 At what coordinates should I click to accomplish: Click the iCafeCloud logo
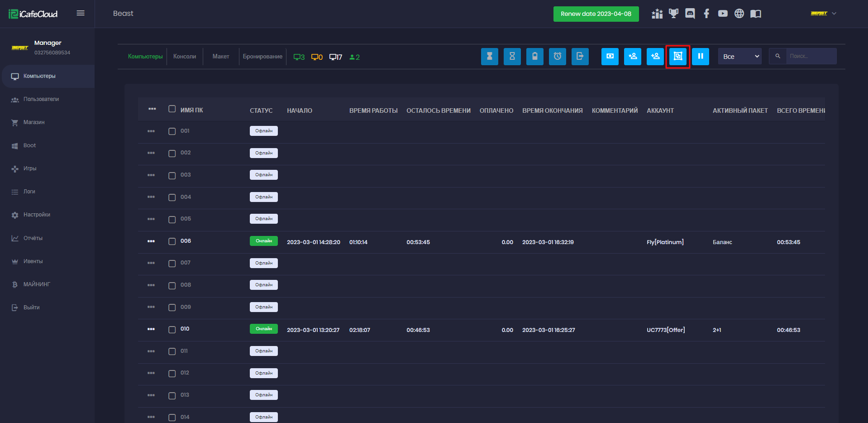tap(33, 14)
